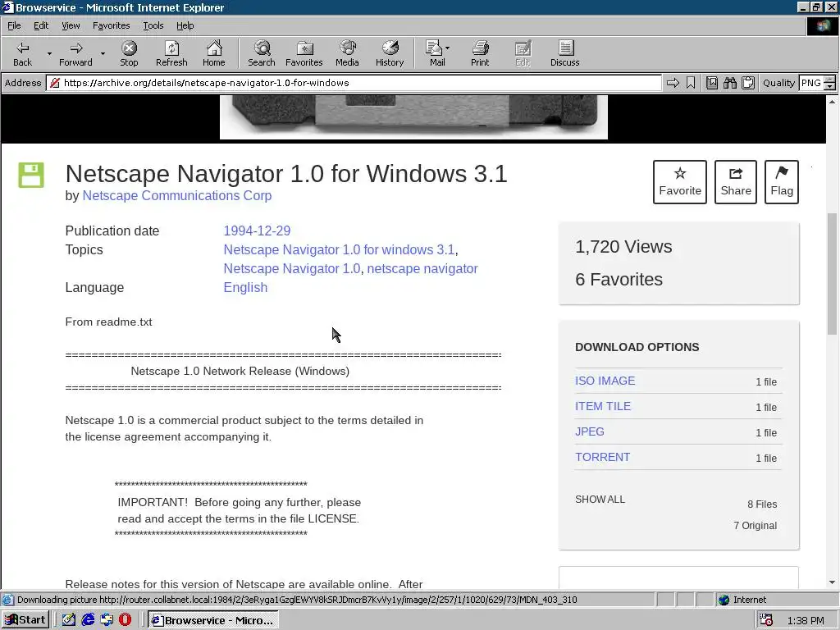Download the JPEG option

click(589, 431)
